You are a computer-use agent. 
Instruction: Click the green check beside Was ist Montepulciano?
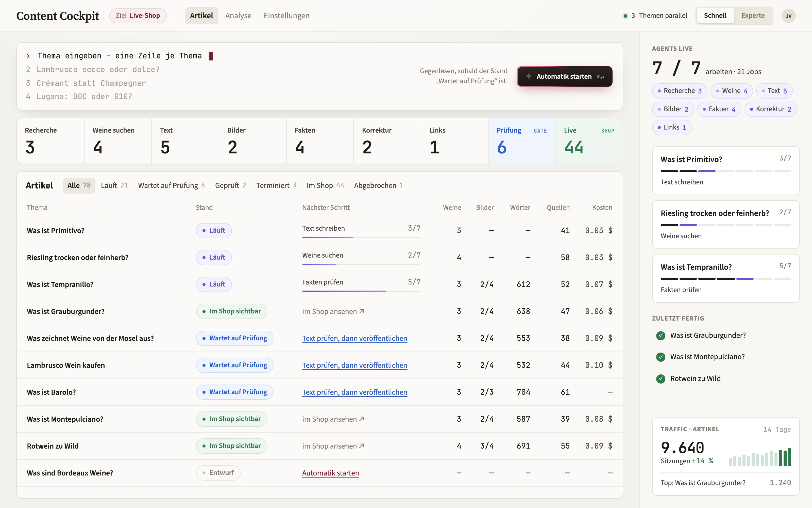coord(660,357)
